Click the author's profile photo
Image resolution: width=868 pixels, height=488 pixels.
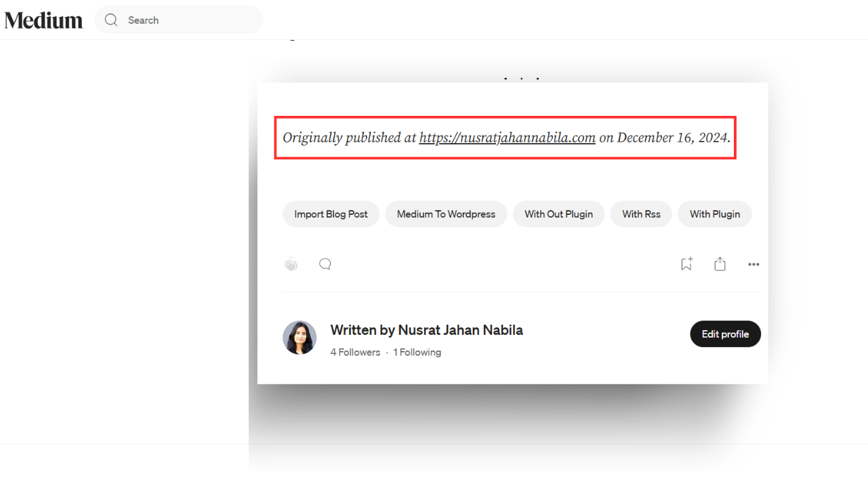[299, 338]
